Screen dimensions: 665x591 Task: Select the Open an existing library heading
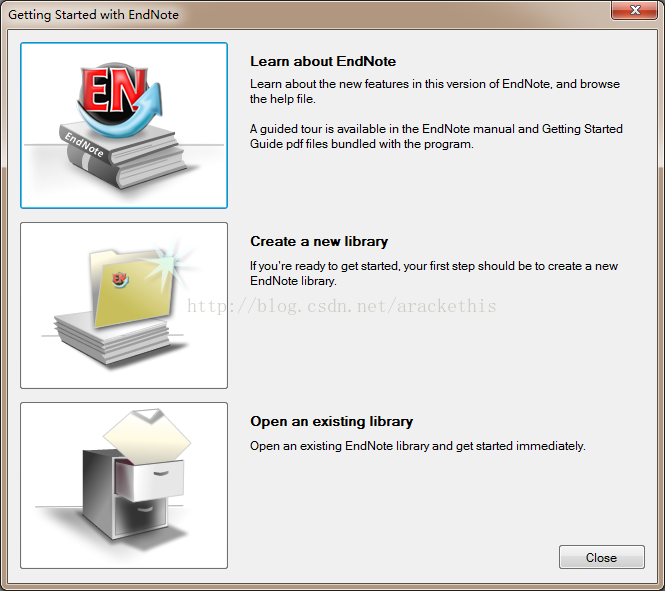(x=331, y=421)
